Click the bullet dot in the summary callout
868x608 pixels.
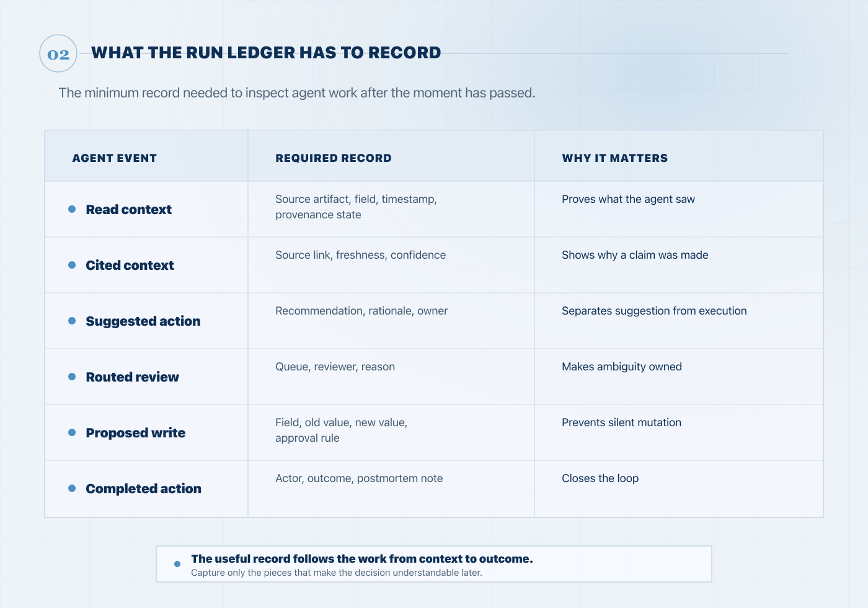tap(177, 564)
